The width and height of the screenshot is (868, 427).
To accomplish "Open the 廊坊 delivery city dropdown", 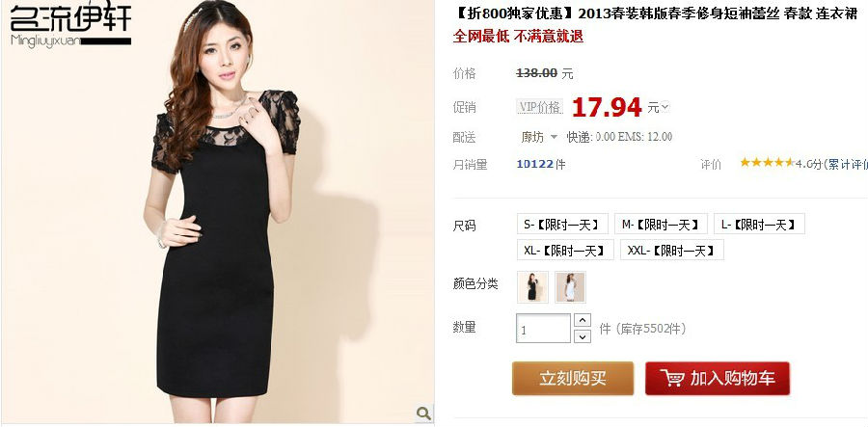I will [538, 137].
